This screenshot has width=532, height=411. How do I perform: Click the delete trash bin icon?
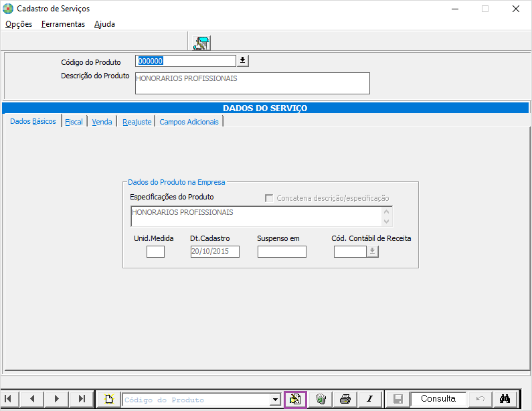pos(321,399)
